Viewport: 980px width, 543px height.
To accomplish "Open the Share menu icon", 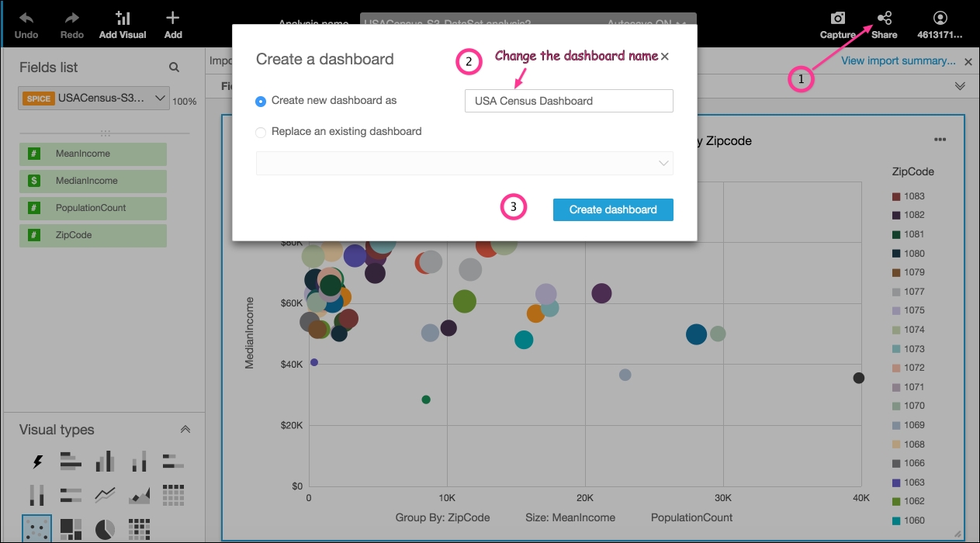I will pos(884,19).
